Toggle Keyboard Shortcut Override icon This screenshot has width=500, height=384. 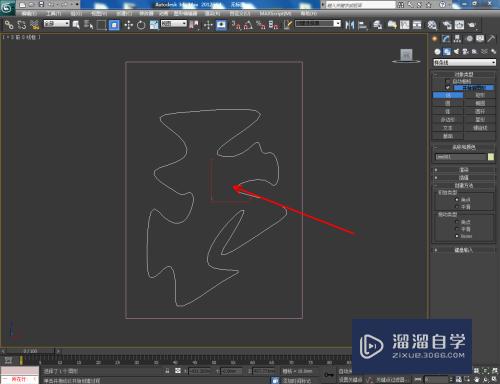point(221,25)
